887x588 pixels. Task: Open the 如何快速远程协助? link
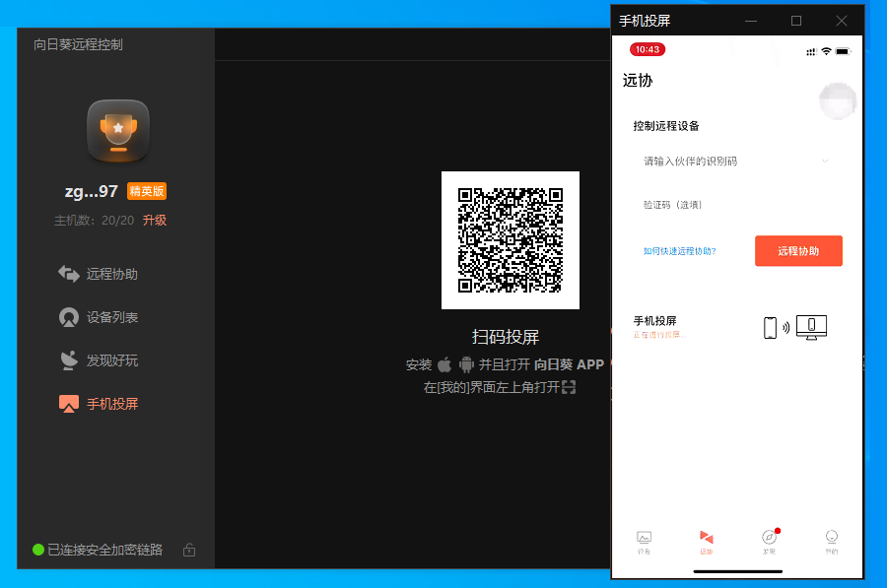tap(679, 251)
